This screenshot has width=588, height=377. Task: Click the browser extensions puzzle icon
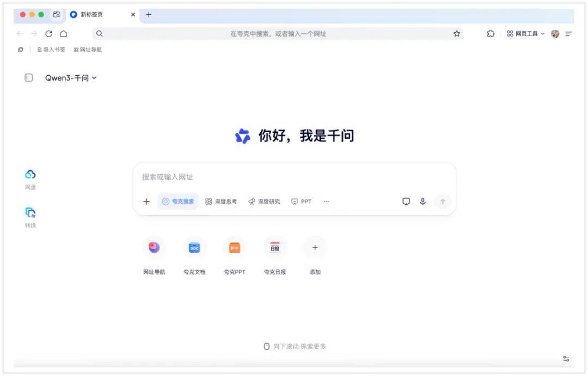coord(491,34)
